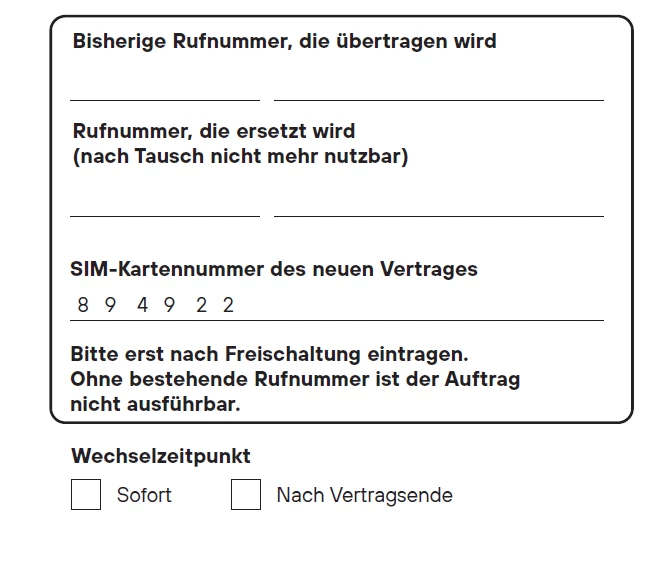Click the Nach Vertragsende text label

pyautogui.click(x=364, y=495)
